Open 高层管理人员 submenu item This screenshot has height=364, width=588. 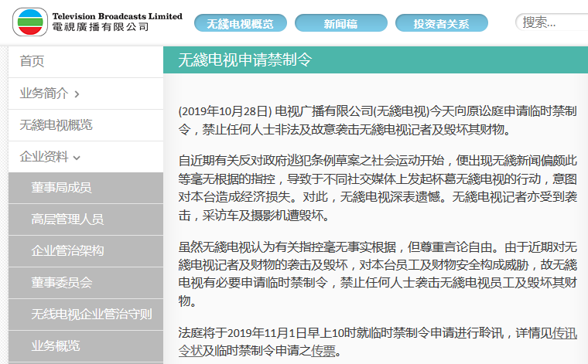tap(86, 219)
